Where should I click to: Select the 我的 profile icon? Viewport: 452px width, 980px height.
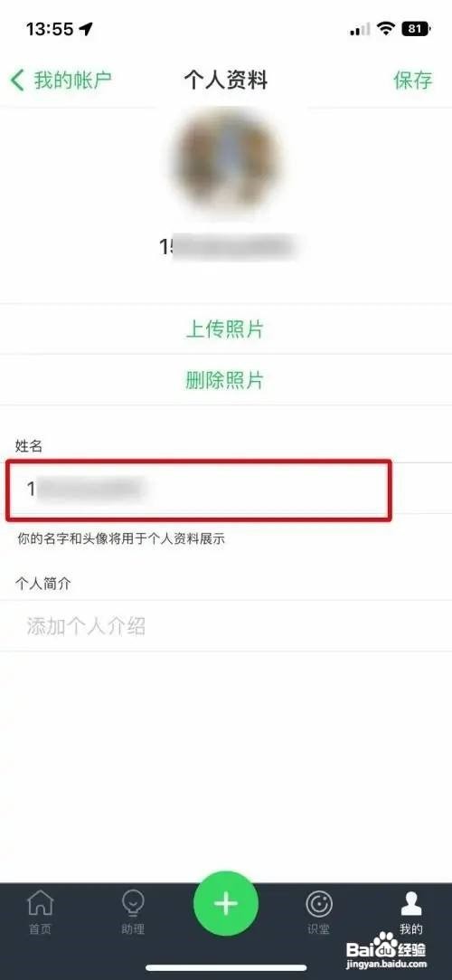click(x=410, y=903)
